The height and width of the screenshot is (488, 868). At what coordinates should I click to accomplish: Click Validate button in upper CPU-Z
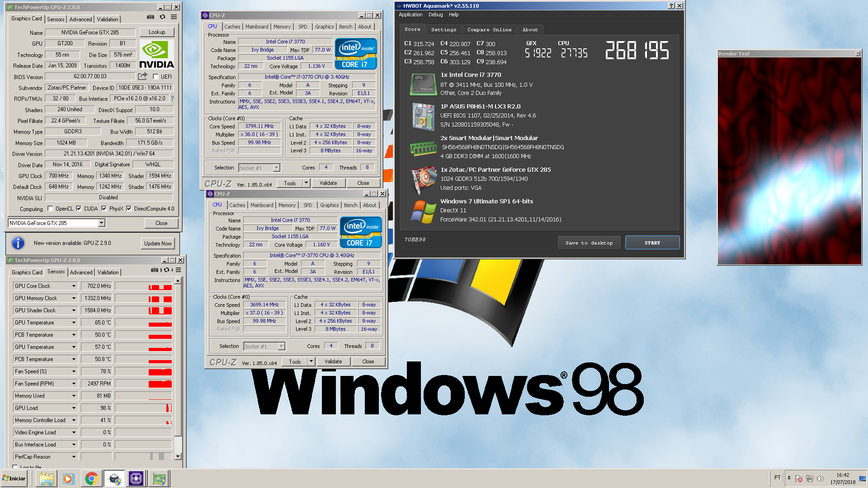pyautogui.click(x=328, y=183)
